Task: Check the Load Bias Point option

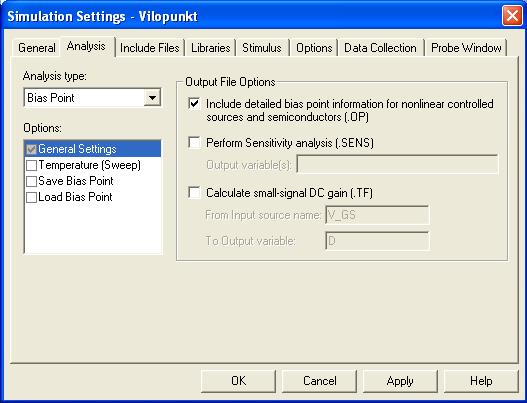Action: click(x=31, y=197)
